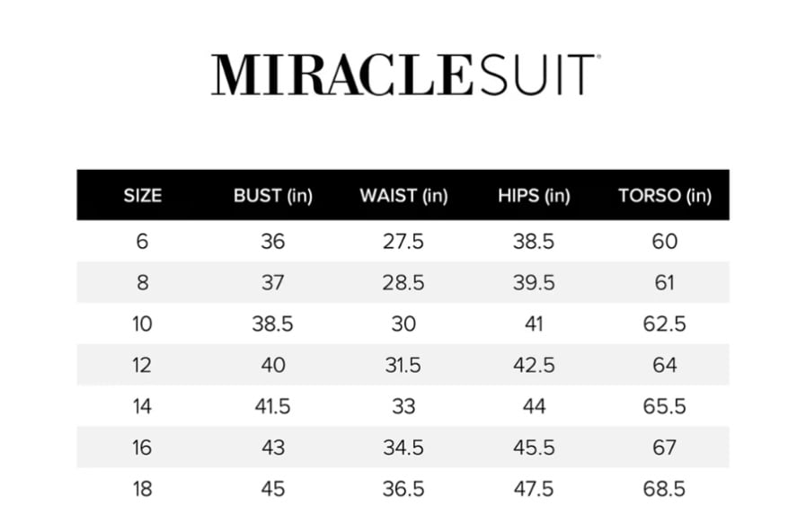Select the HIPS (in) column header
Image resolution: width=797 pixels, height=532 pixels.
pyautogui.click(x=534, y=196)
